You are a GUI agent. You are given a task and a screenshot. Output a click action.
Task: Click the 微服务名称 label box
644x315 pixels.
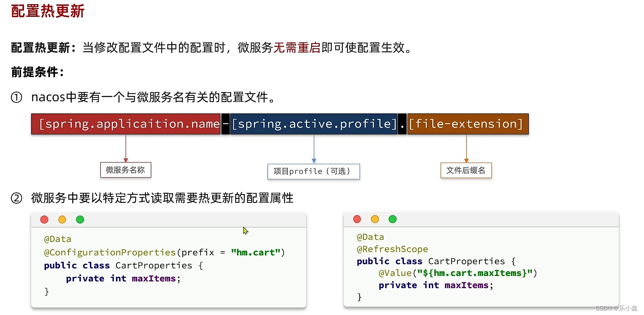tap(125, 170)
